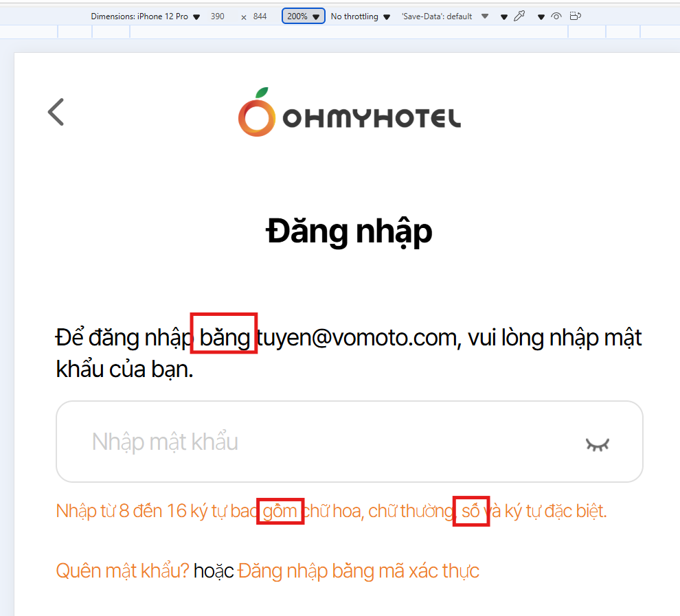Viewport: 680px width, 616px height.
Task: Open the Dimensions iPhone 12 Pro dropdown
Action: pyautogui.click(x=146, y=16)
